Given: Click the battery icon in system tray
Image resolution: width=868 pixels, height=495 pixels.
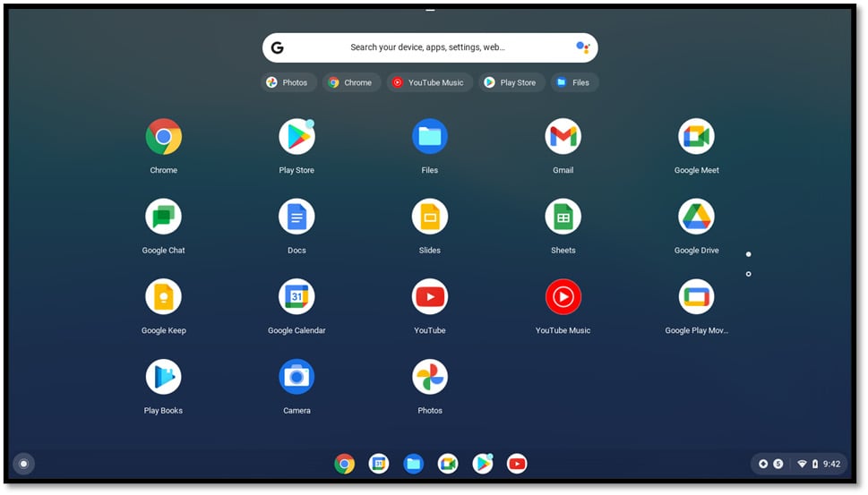Looking at the screenshot, I should click(815, 465).
